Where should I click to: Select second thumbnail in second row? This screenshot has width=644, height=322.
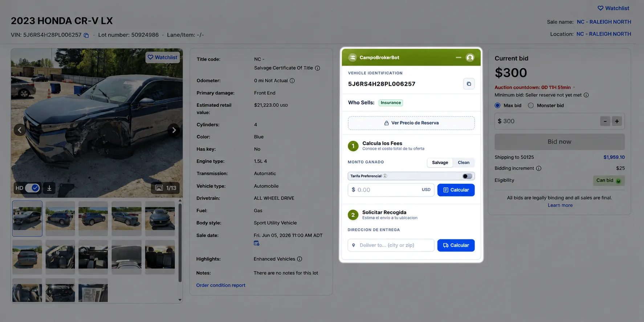60,257
